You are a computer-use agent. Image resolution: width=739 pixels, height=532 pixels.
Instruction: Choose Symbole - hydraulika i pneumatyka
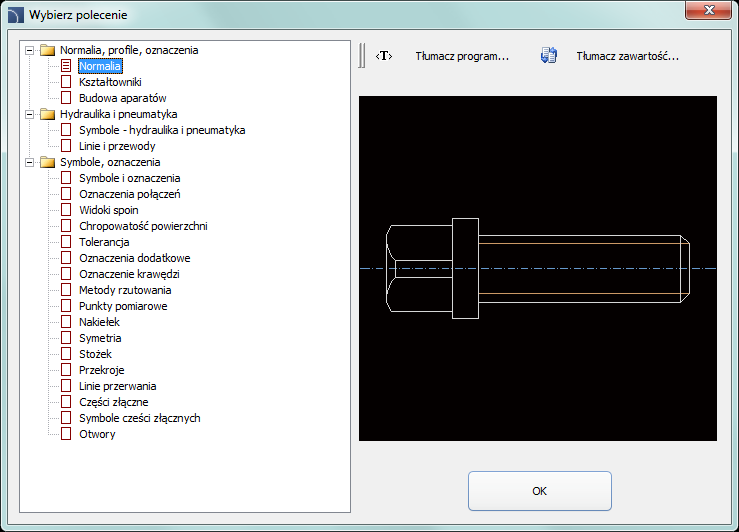[x=162, y=130]
